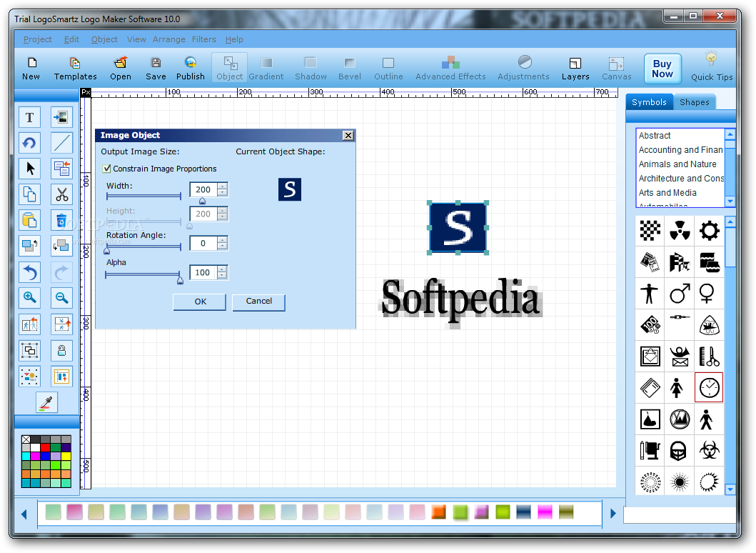This screenshot has width=756, height=553.
Task: Open the Filters menu
Action: tap(204, 39)
